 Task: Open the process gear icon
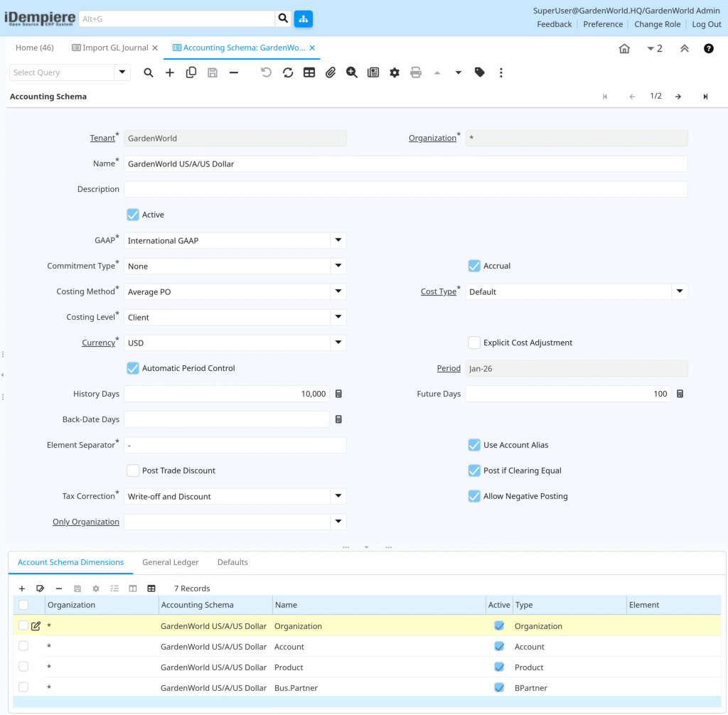click(x=394, y=72)
